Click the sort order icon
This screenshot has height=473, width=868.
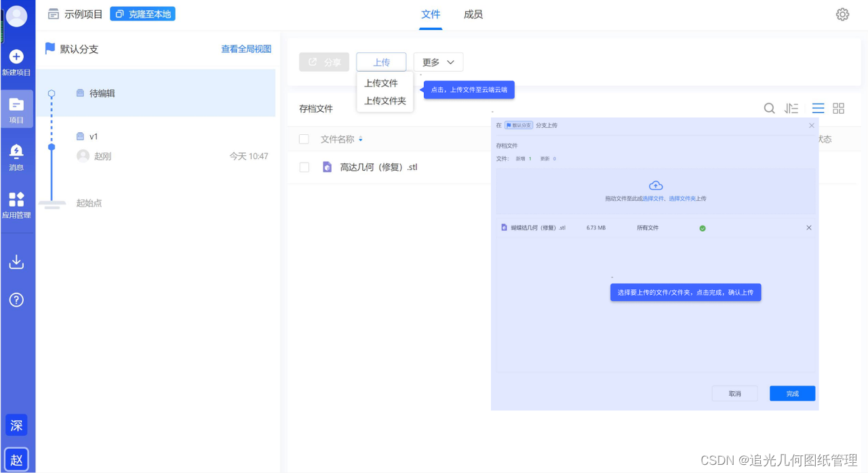[791, 108]
